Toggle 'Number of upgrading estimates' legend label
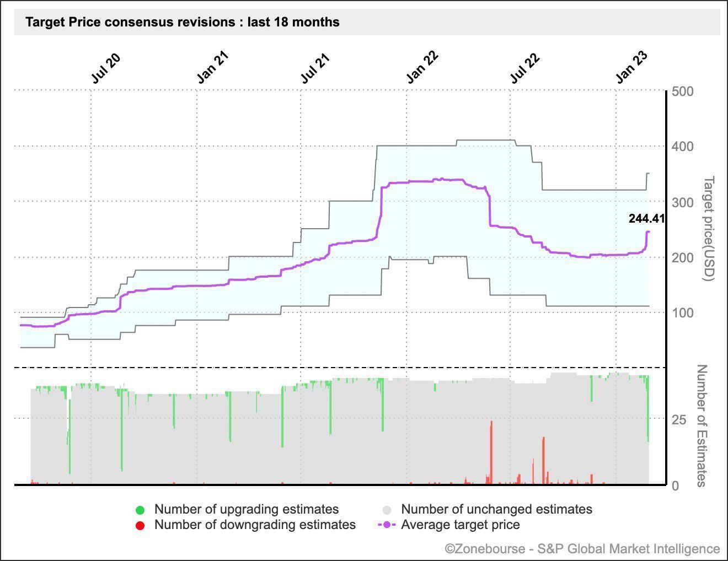 246,509
